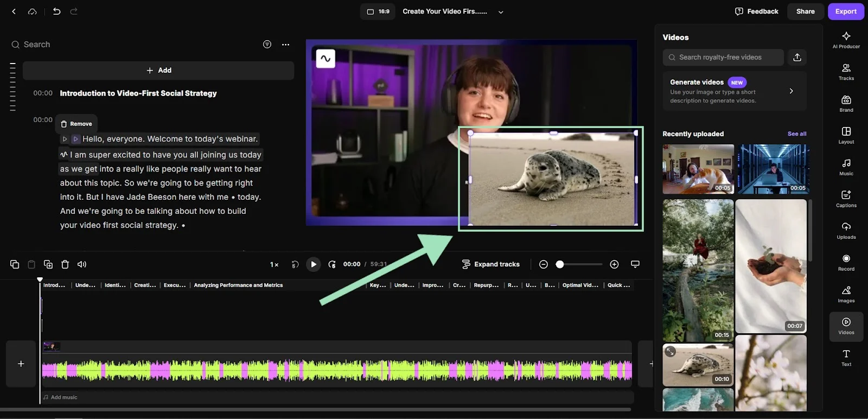The width and height of the screenshot is (868, 419).
Task: Open the Music panel
Action: (846, 167)
